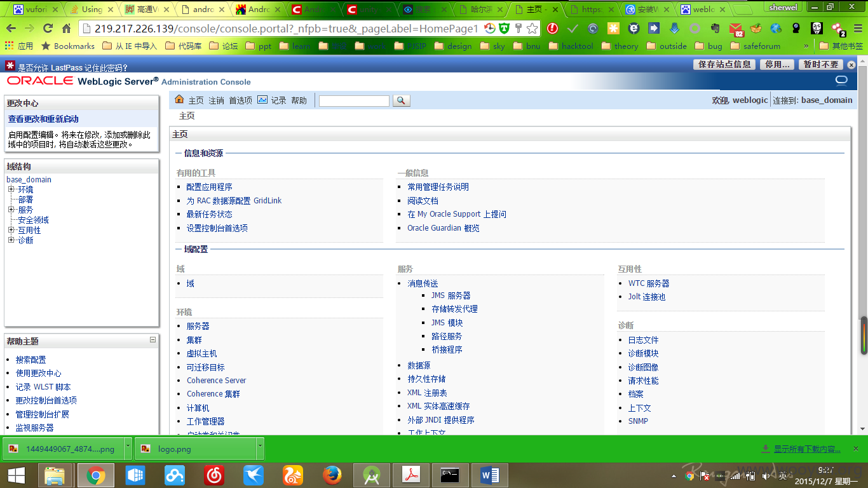Screen dimensions: 868x488
Task: Open the command prompt taskbar icon
Action: click(x=450, y=475)
